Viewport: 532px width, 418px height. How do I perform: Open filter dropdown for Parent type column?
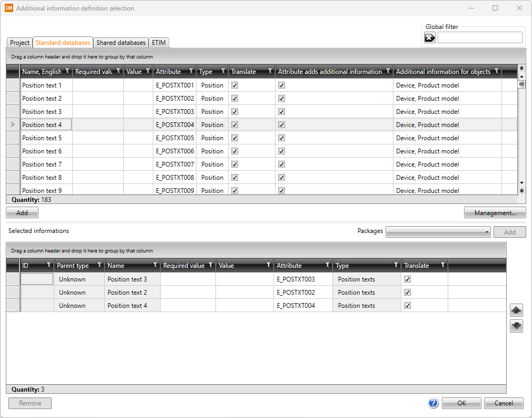click(x=99, y=266)
